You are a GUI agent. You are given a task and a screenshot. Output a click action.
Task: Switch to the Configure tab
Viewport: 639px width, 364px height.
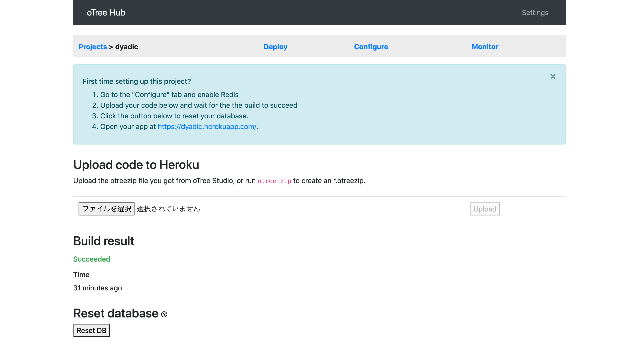[371, 47]
